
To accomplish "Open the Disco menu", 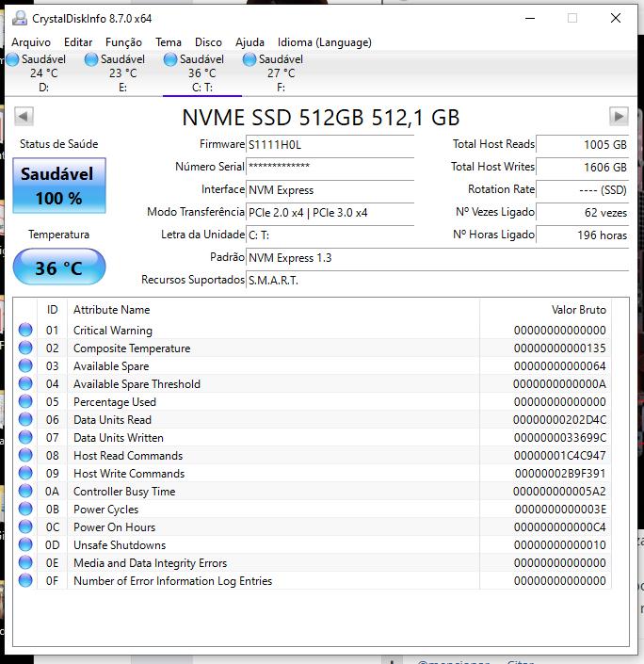I will coord(208,42).
